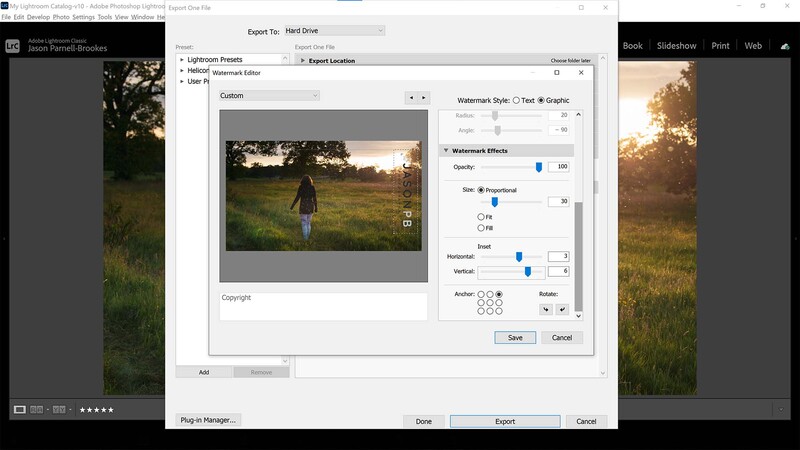The width and height of the screenshot is (800, 450).
Task: Collapse the Watermark Effects section
Action: [x=446, y=151]
